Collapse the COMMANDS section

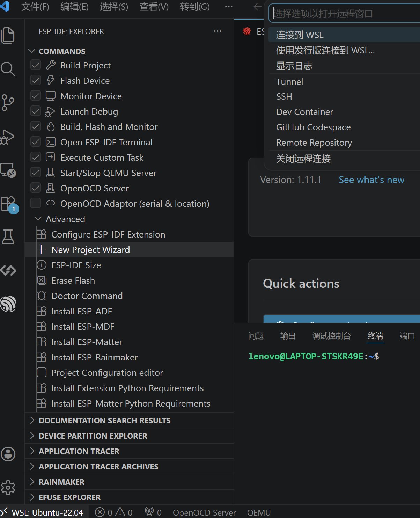32,51
